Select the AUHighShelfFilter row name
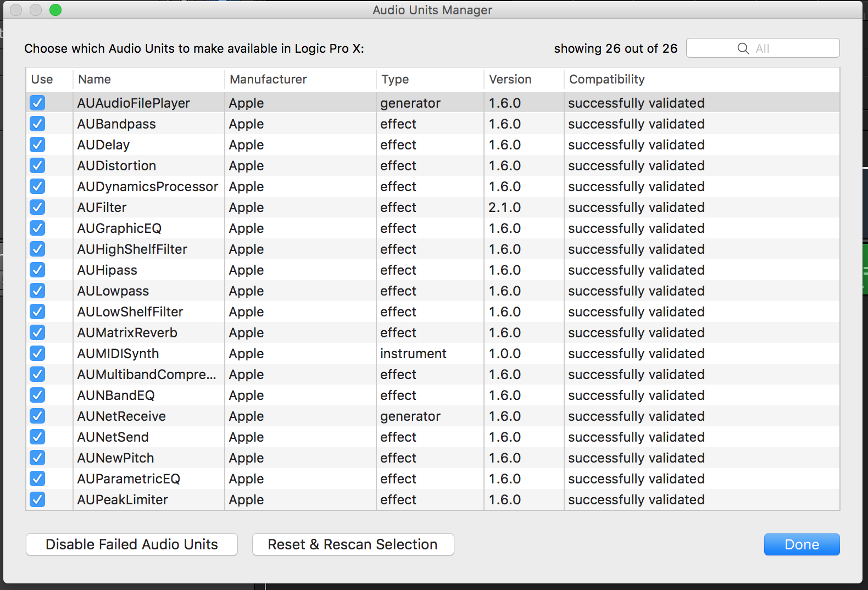 tap(132, 249)
